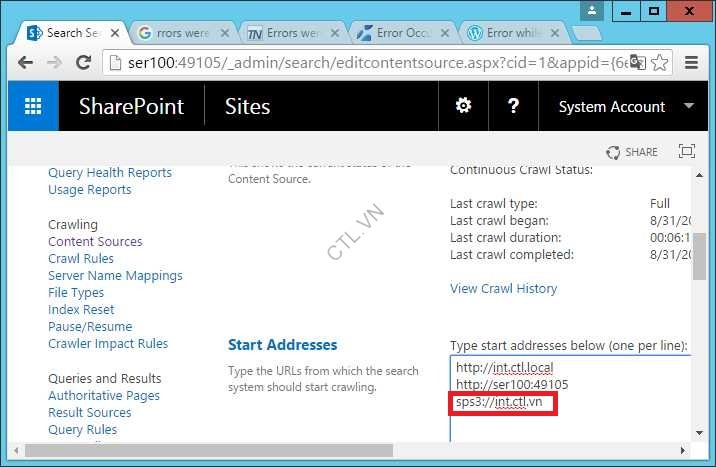716x467 pixels.
Task: Expand the System Account dropdown
Action: click(688, 106)
